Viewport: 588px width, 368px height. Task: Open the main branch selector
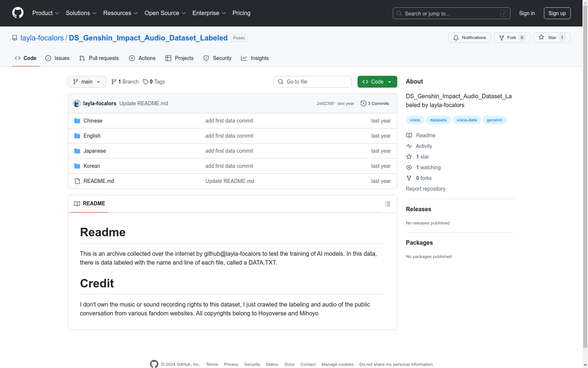[x=87, y=82]
